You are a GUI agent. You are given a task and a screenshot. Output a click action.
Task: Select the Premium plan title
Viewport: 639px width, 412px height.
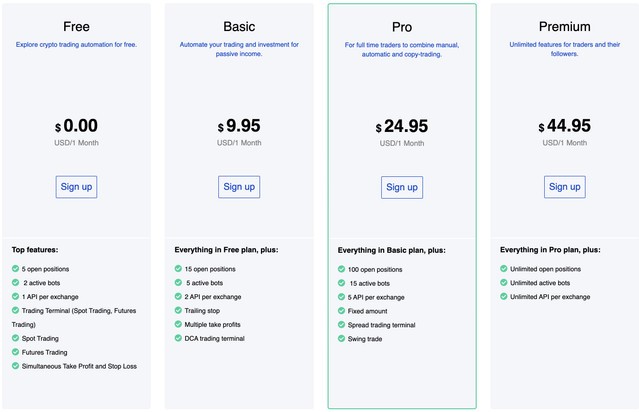click(x=565, y=27)
